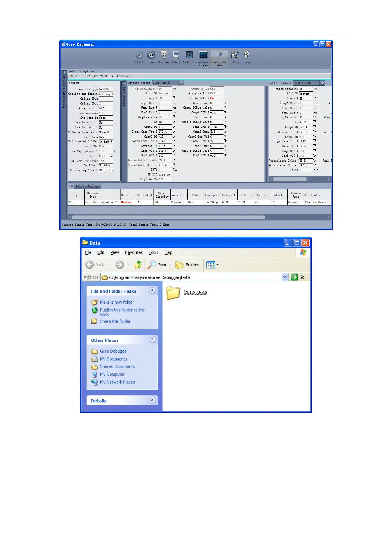The height and width of the screenshot is (554, 392).
Task: Click the Total Exceptions: 1 label
Action: (x=84, y=71)
